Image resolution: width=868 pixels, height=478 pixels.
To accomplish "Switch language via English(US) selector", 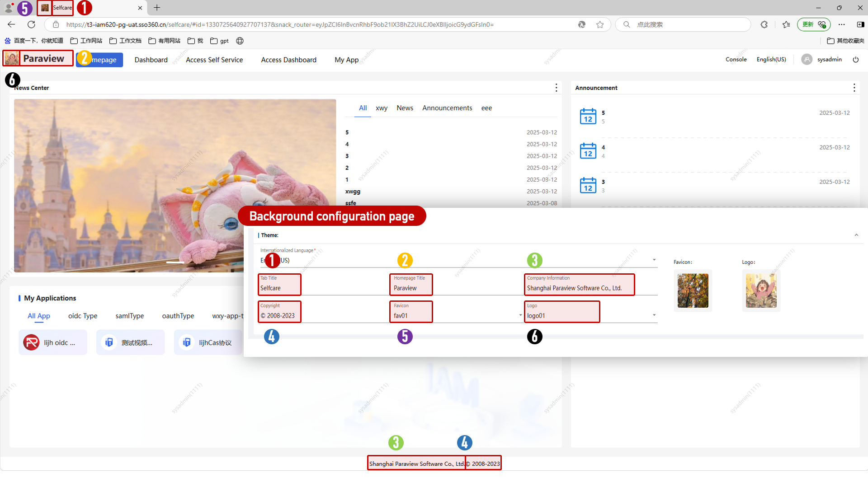I will coord(771,60).
